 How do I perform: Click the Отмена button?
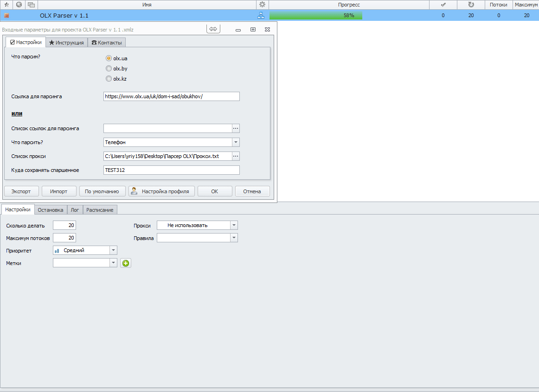[x=252, y=191]
